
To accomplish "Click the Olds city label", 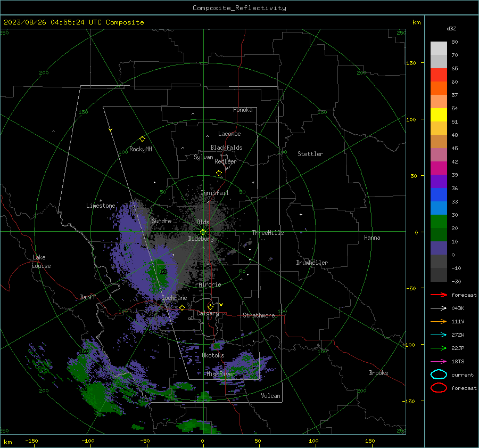I will (x=203, y=222).
